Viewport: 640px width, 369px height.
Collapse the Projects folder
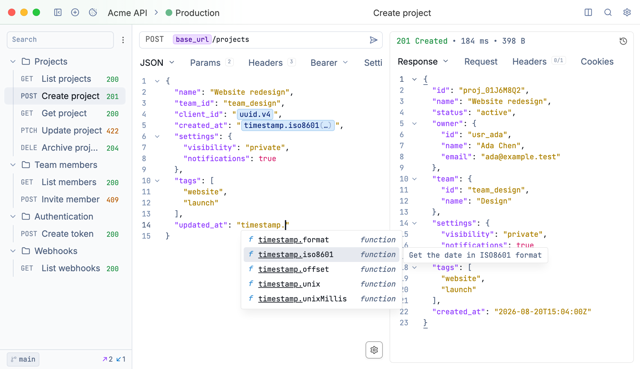point(13,62)
